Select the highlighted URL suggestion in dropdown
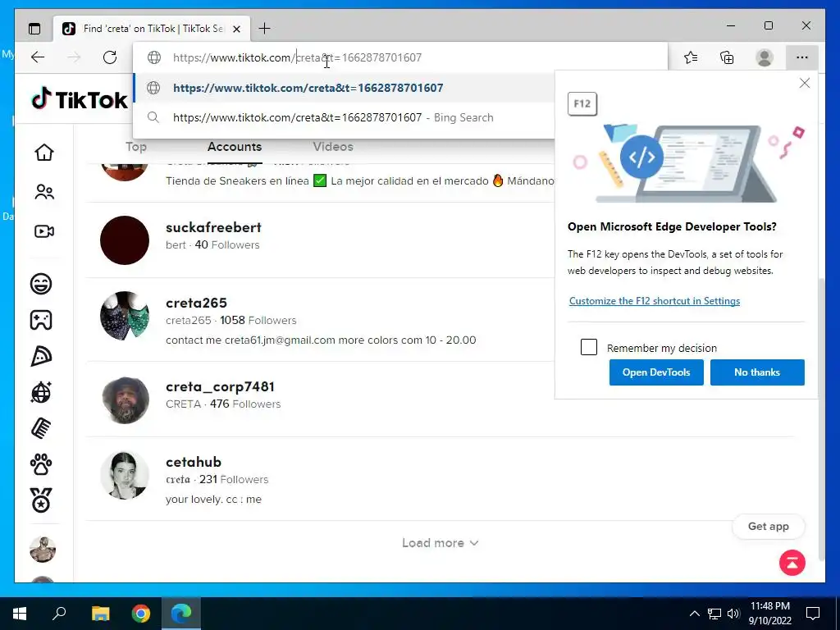This screenshot has width=840, height=630. coord(344,88)
